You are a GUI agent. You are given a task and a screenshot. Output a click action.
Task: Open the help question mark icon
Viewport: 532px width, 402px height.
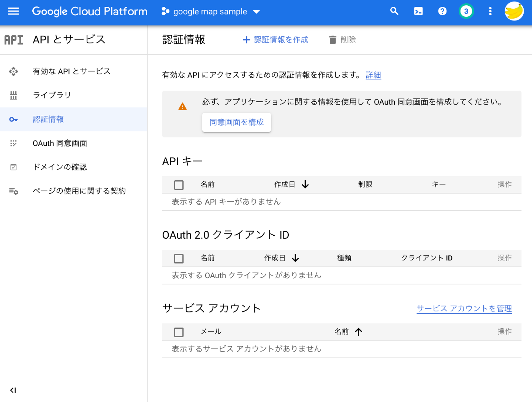(x=442, y=11)
